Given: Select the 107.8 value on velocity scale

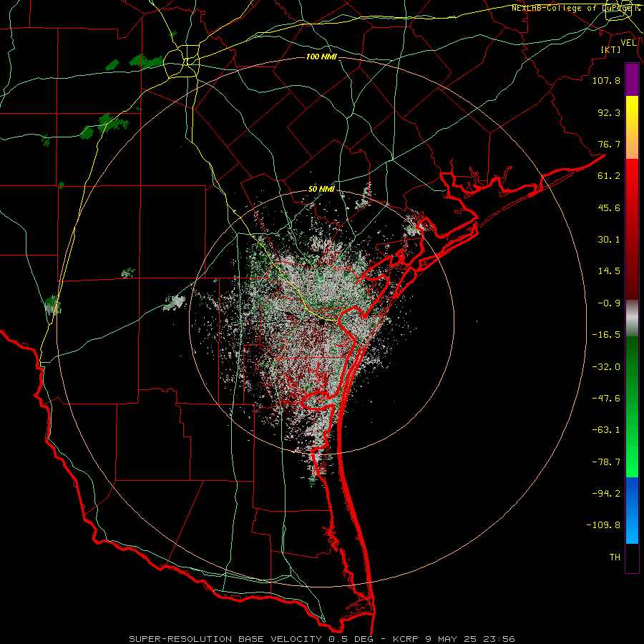Looking at the screenshot, I should pos(606,80).
